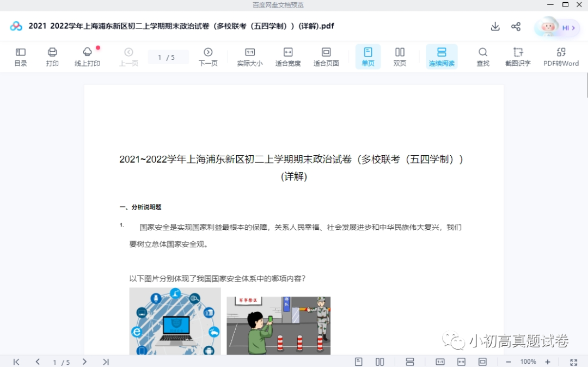Toggle continuous reading icon in bottom bar
The width and height of the screenshot is (588, 367).
click(x=410, y=362)
